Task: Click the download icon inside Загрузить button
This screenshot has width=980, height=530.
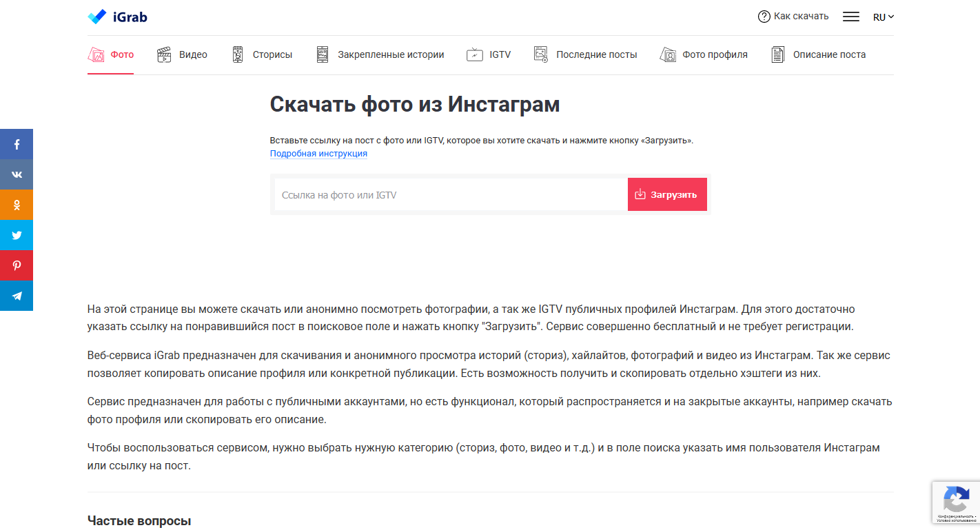Action: coord(640,194)
